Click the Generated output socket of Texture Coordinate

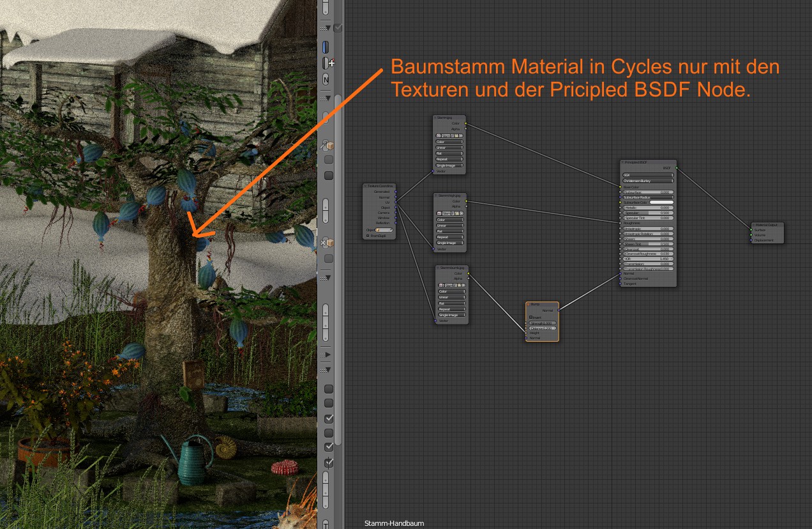(396, 192)
